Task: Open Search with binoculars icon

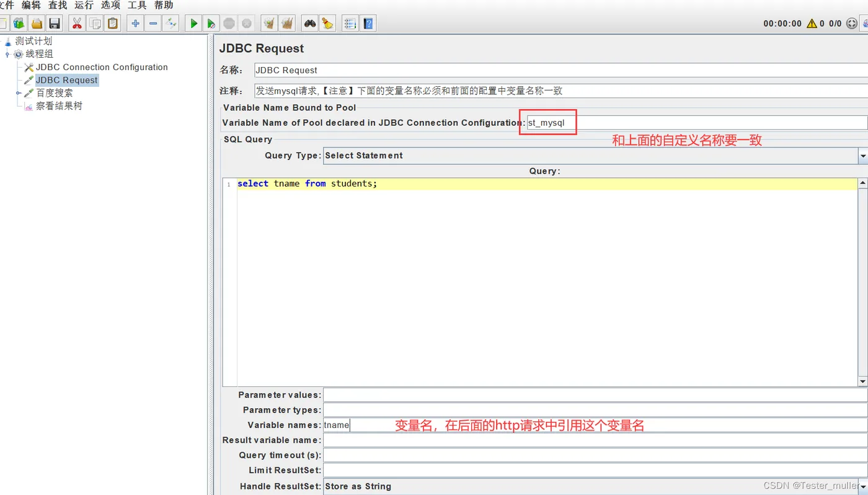Action: 309,24
